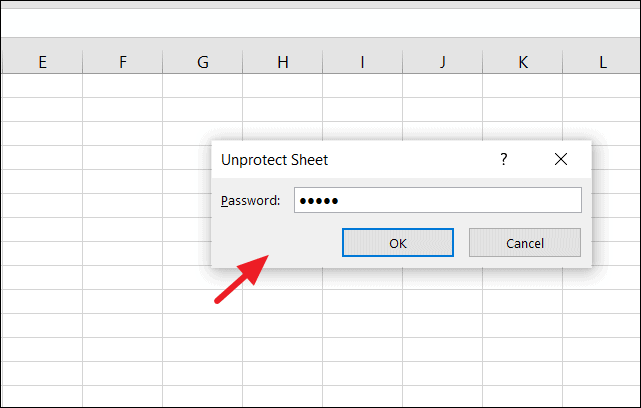Click an empty cell under column L
The width and height of the screenshot is (641, 408).
602,330
